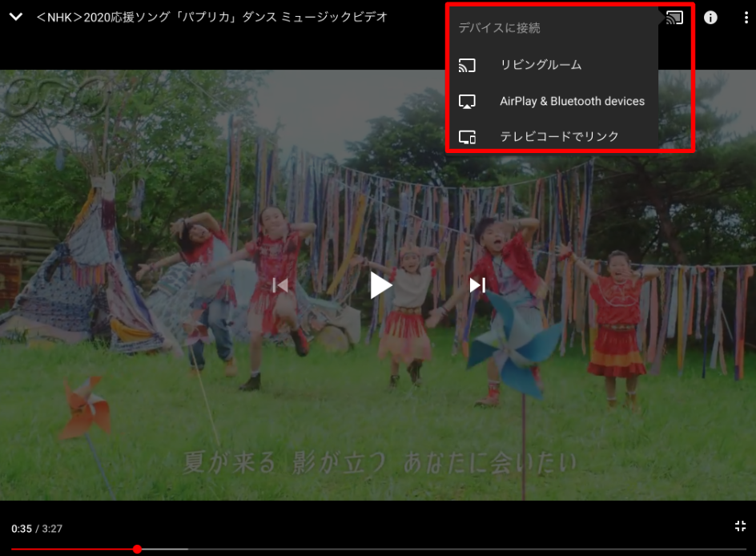Click the Cast icon in the top bar
The width and height of the screenshot is (756, 556).
(x=674, y=18)
